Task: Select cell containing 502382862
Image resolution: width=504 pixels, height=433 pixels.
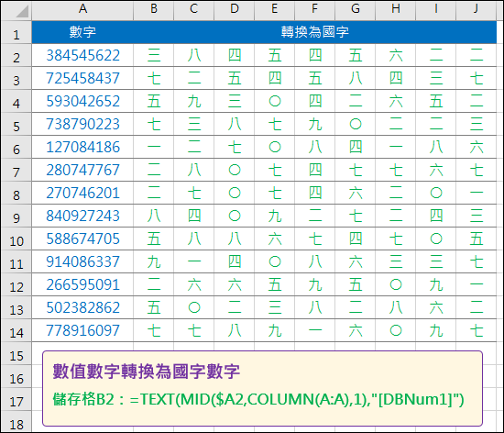Action: [x=82, y=307]
